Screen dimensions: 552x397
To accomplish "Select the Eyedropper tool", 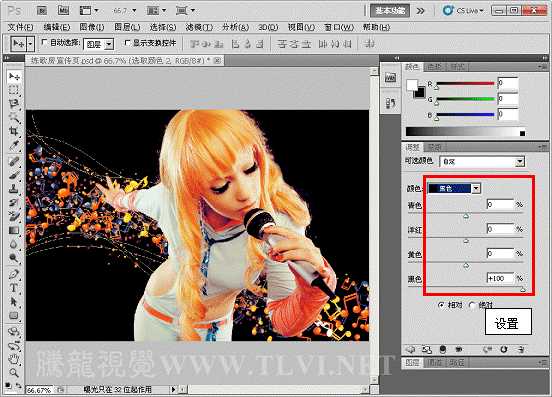I will (14, 145).
